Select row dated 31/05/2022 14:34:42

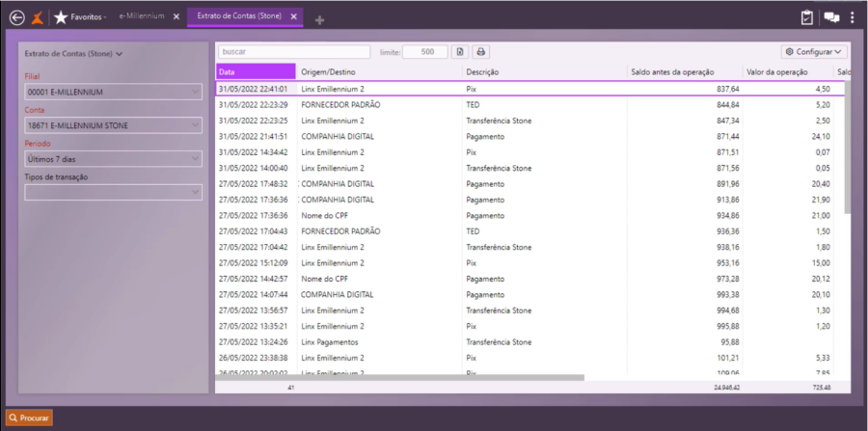529,152
